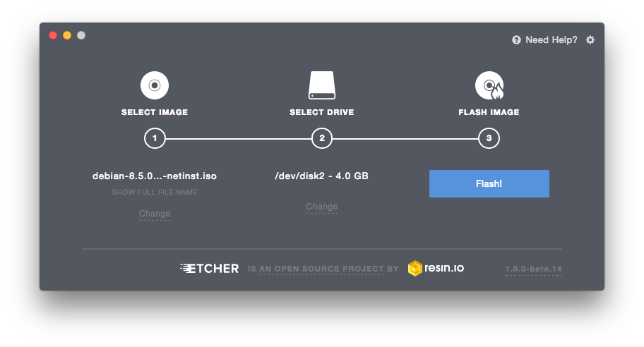
Task: Click the /dev/disk2 - 4.0 GB label
Action: (321, 176)
